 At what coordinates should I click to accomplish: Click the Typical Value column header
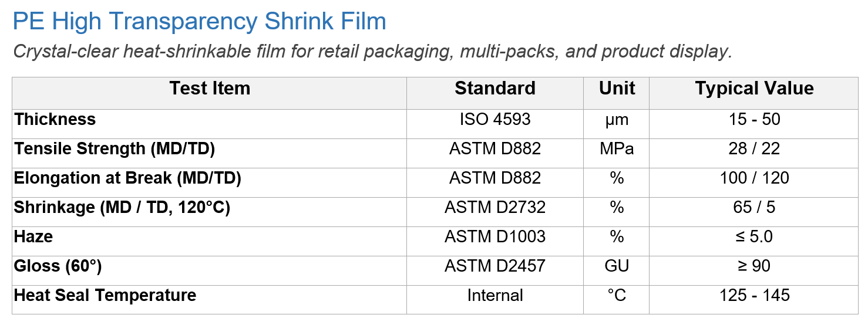point(755,89)
